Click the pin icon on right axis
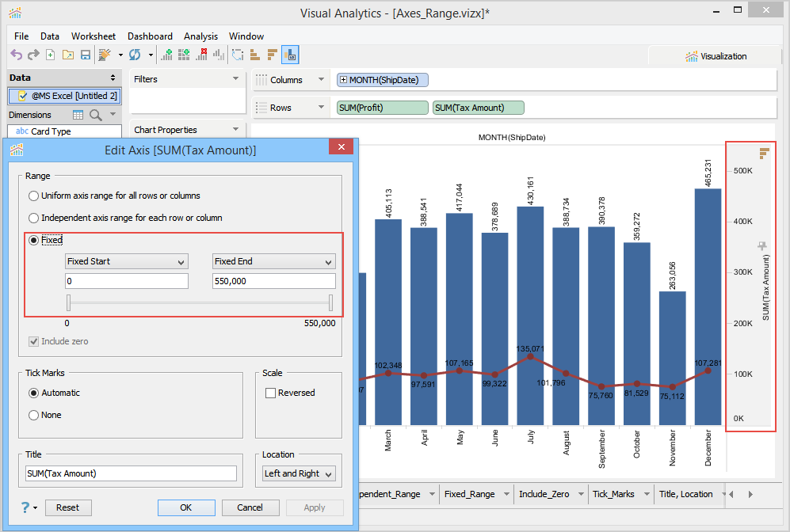This screenshot has height=532, width=790. pyautogui.click(x=763, y=247)
